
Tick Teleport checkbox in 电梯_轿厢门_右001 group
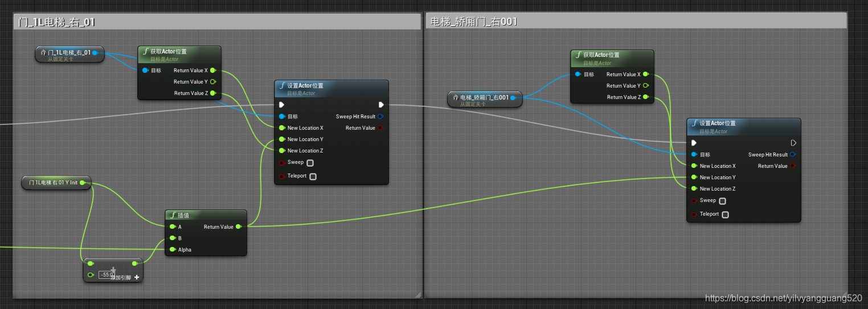[725, 215]
